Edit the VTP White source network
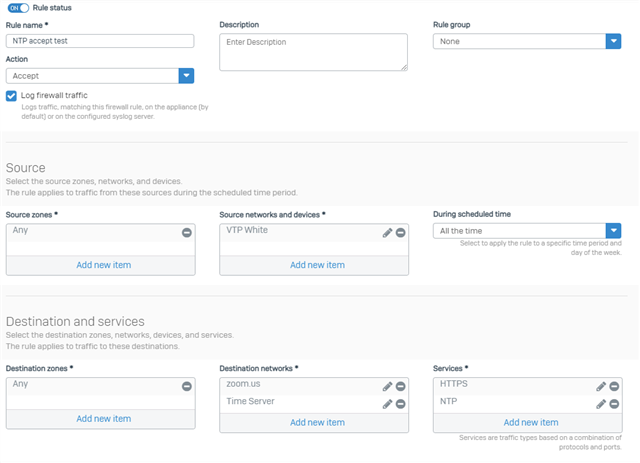Screen dimensions: 640x463 pos(387,233)
